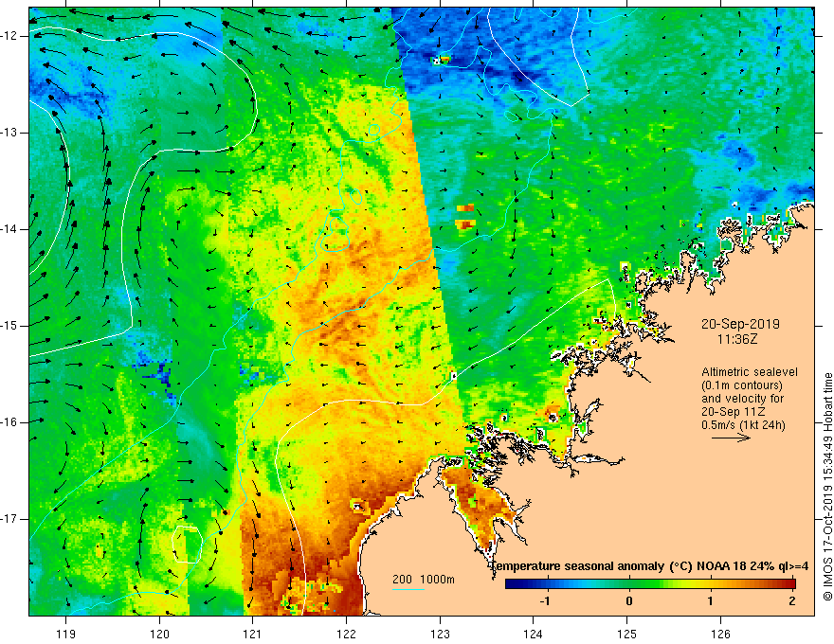Click the cyan line sample under "200 1000m"

[x=408, y=589]
